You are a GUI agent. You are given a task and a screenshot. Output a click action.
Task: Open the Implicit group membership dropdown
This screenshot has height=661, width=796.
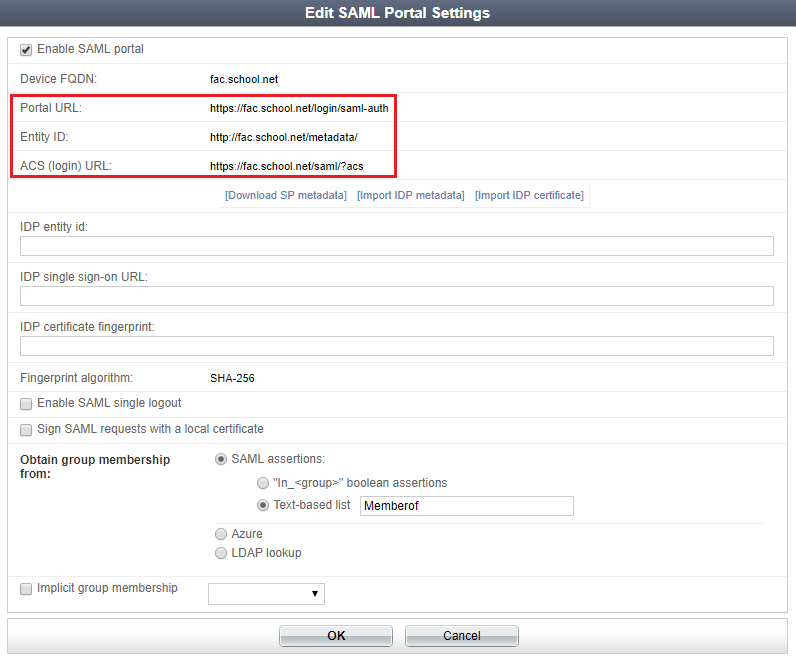click(x=266, y=594)
